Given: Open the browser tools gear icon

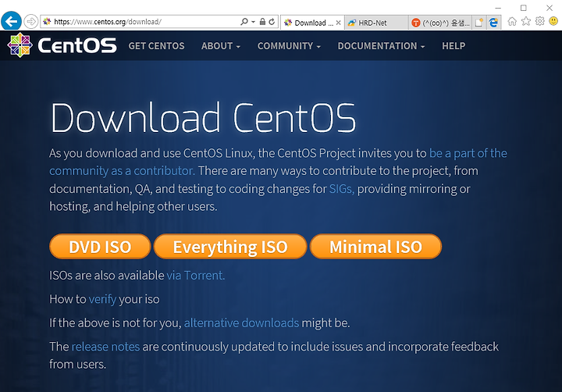Looking at the screenshot, I should [x=540, y=22].
